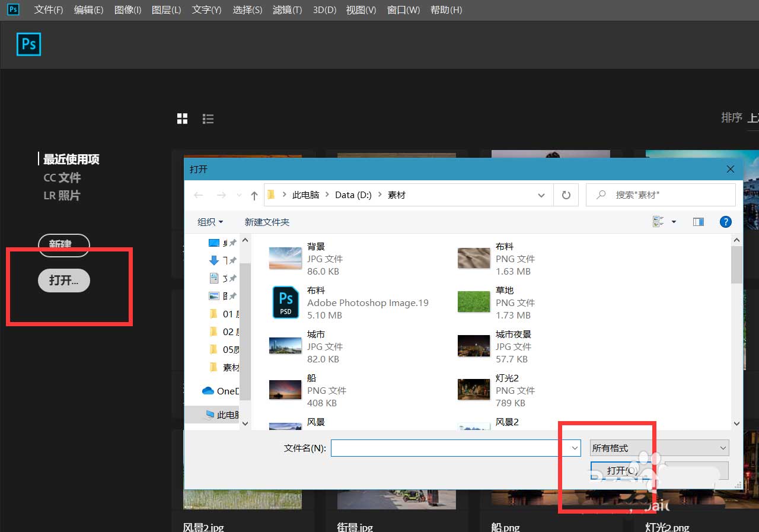Go forward in the Open dialog
Viewport: 759px width, 532px height.
point(221,195)
